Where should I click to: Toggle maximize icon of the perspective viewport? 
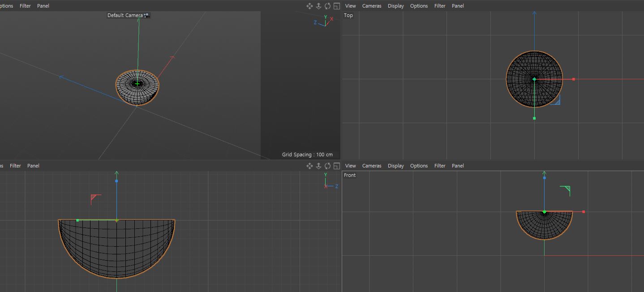[337, 6]
